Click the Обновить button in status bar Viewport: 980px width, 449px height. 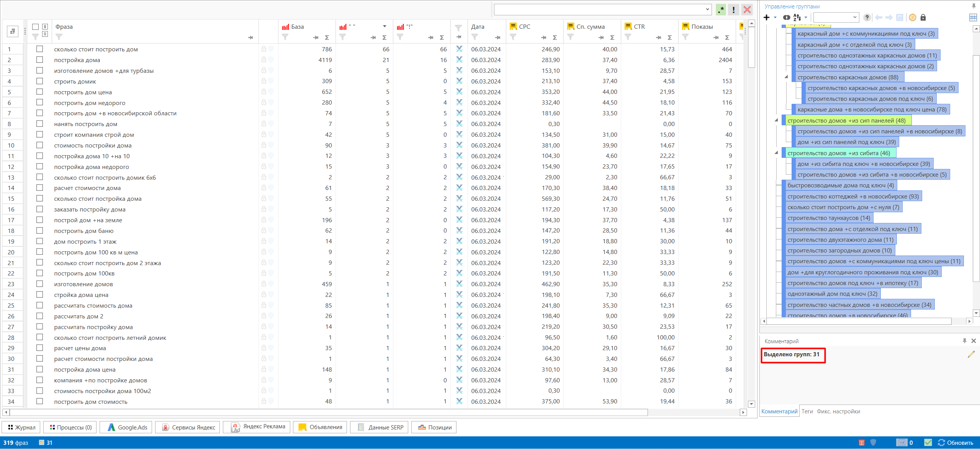pos(956,443)
